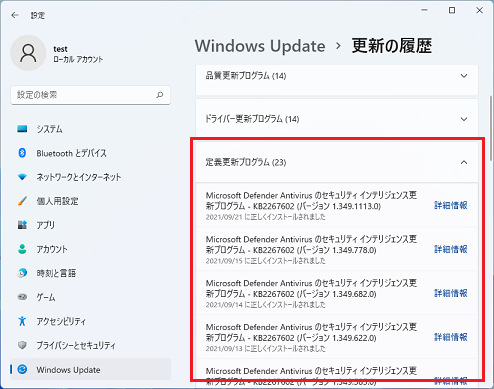Select the アプリ category
The height and width of the screenshot is (389, 494).
coord(90,225)
